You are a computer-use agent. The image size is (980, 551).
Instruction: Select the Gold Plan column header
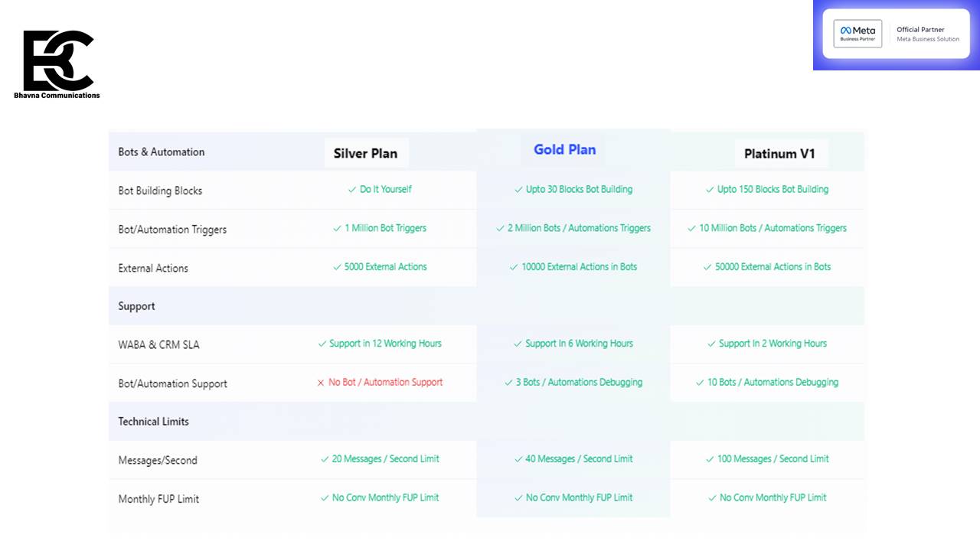point(564,150)
